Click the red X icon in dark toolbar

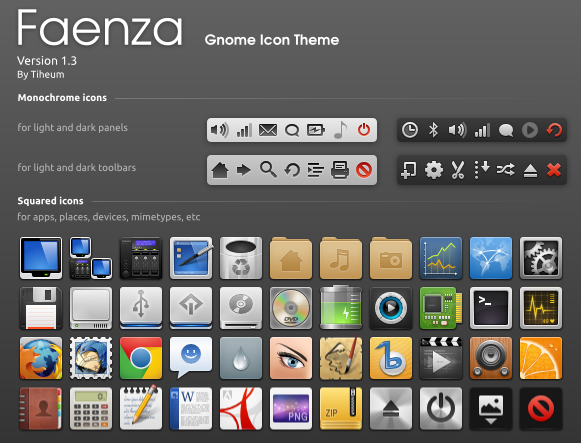(554, 170)
